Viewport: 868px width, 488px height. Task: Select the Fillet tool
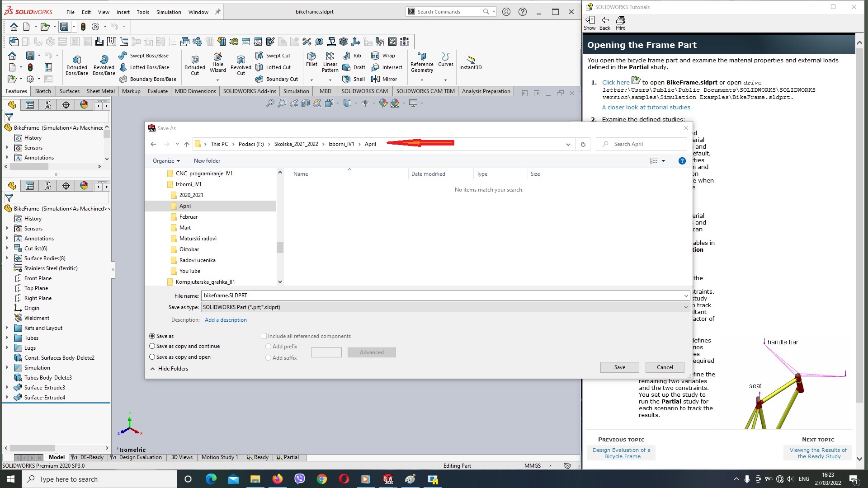(311, 60)
